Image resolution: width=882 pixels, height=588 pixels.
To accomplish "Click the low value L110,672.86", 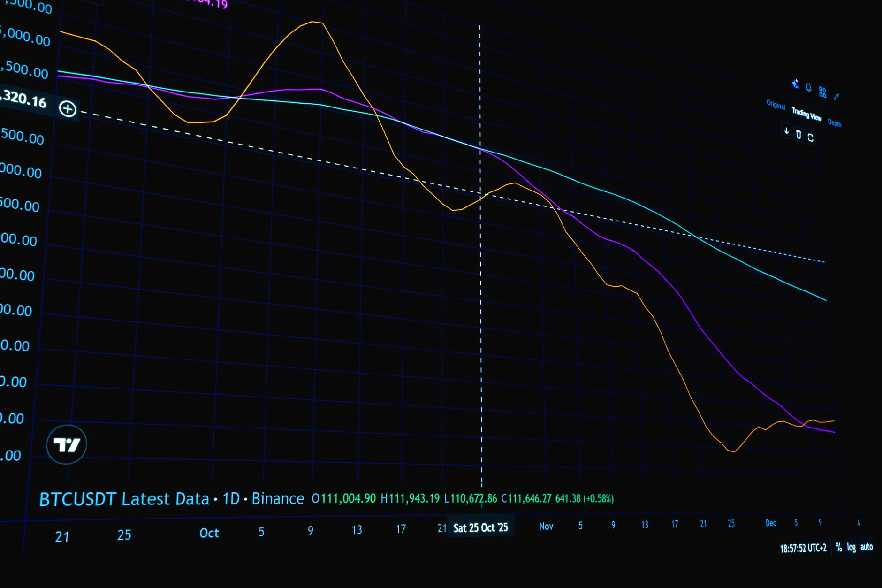I will pyautogui.click(x=471, y=498).
